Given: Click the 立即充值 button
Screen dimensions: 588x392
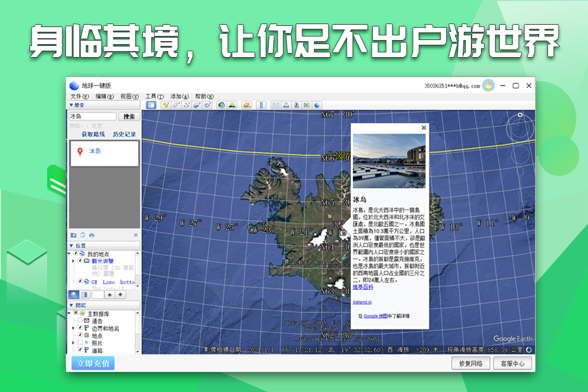Looking at the screenshot, I should [x=93, y=363].
